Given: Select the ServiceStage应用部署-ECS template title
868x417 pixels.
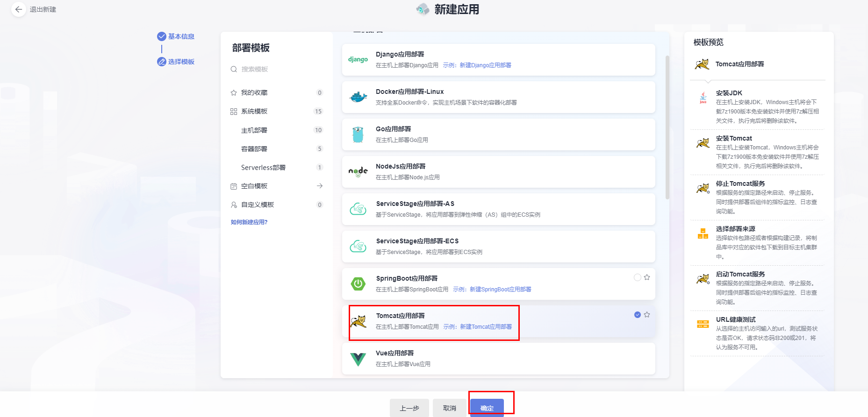Looking at the screenshot, I should pos(417,241).
